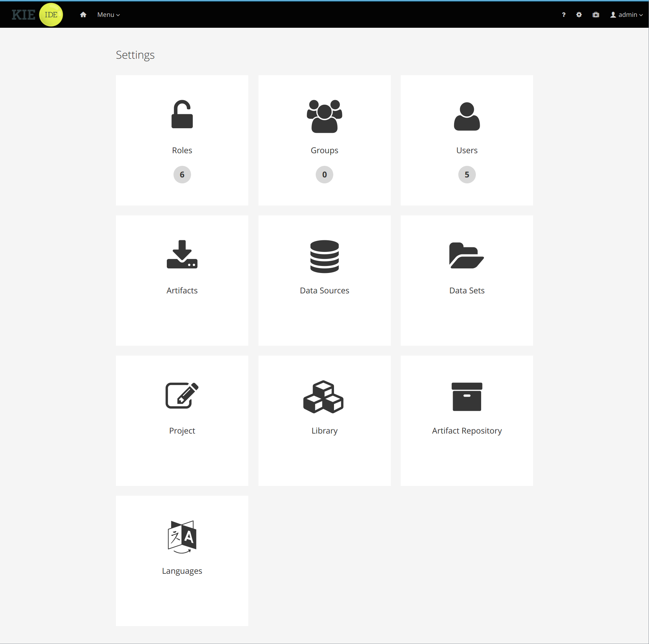This screenshot has width=649, height=644.
Task: Open the Languages translation icon
Action: click(x=182, y=536)
